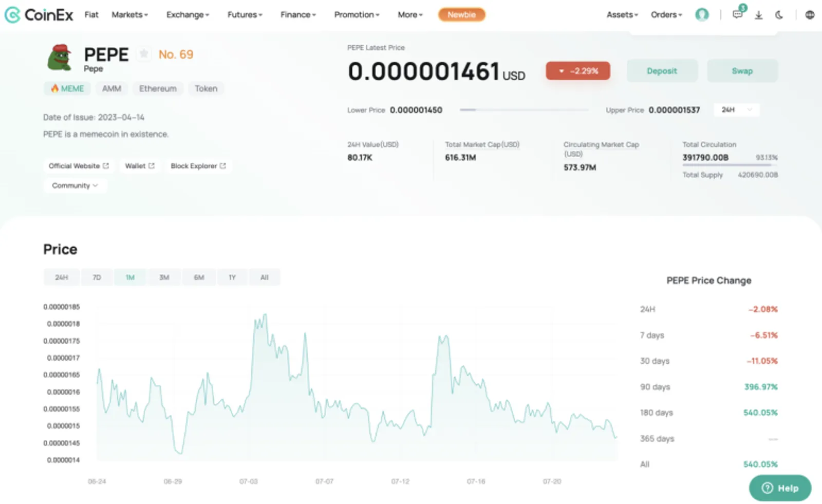The image size is (822, 504).
Task: Switch chart to 1Y range
Action: tap(232, 277)
